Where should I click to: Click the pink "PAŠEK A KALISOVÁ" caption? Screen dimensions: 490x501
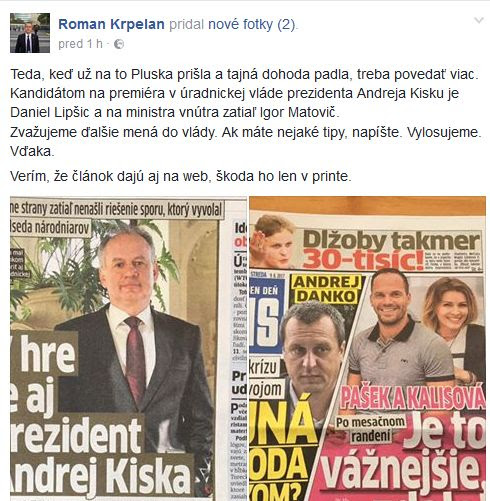tap(412, 397)
